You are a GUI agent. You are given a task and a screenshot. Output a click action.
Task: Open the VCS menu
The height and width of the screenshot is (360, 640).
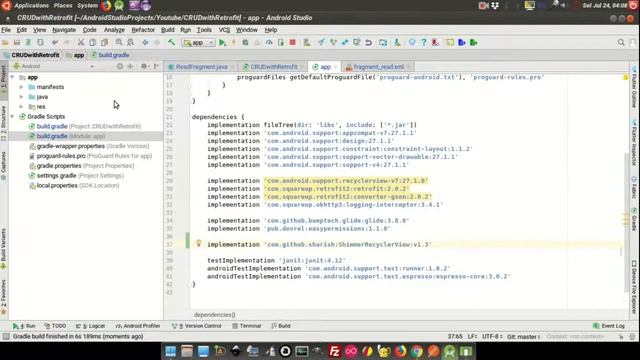224,30
